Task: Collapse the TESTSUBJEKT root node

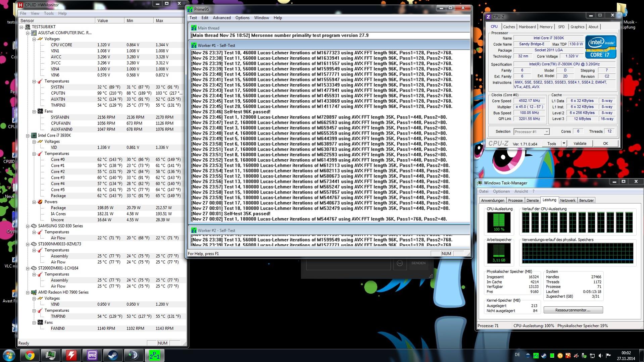Action: (x=22, y=27)
